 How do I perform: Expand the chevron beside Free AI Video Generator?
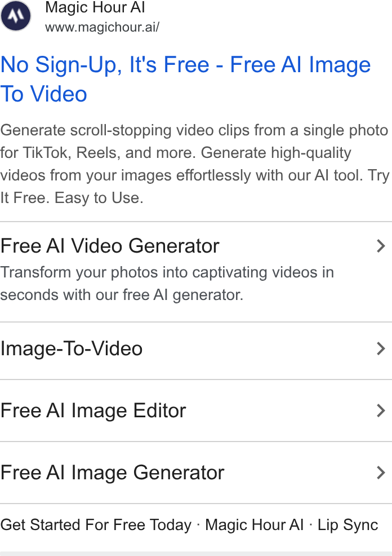tap(381, 246)
